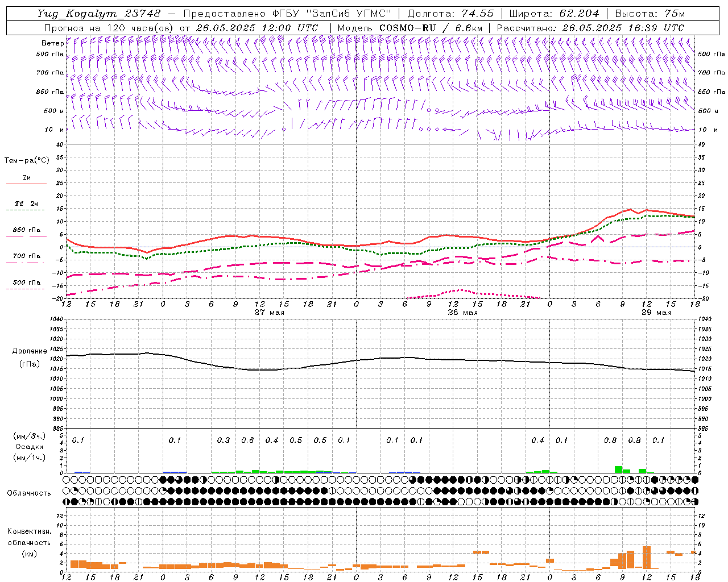Click the 'Модель COSMO-RU / 6.6км' text
Viewport: 728px width, 582px height.
[x=410, y=28]
